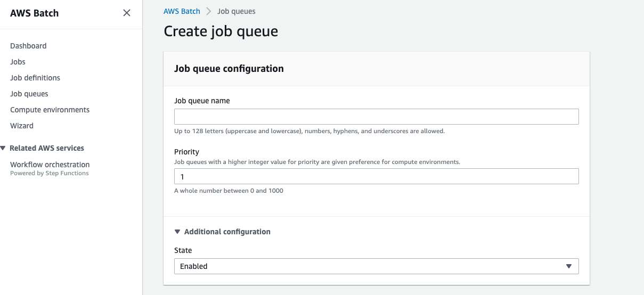The image size is (644, 295).
Task: Click the State dropdown arrow icon
Action: click(569, 266)
